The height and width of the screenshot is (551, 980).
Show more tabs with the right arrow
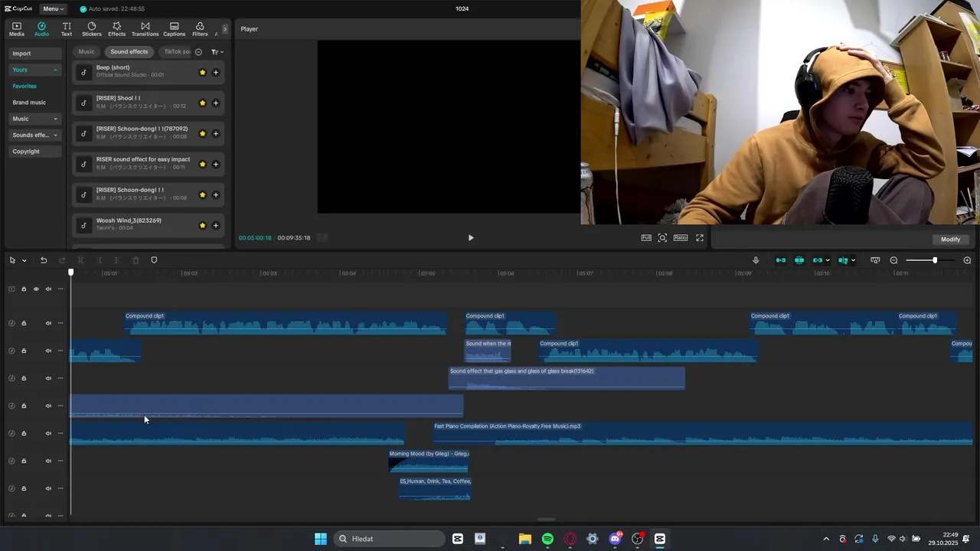225,29
